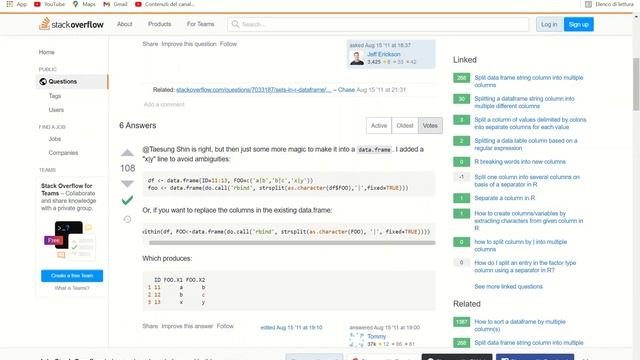Image resolution: width=640 pixels, height=360 pixels.
Task: Open Jeff Erickson's profile link
Action: (384, 54)
